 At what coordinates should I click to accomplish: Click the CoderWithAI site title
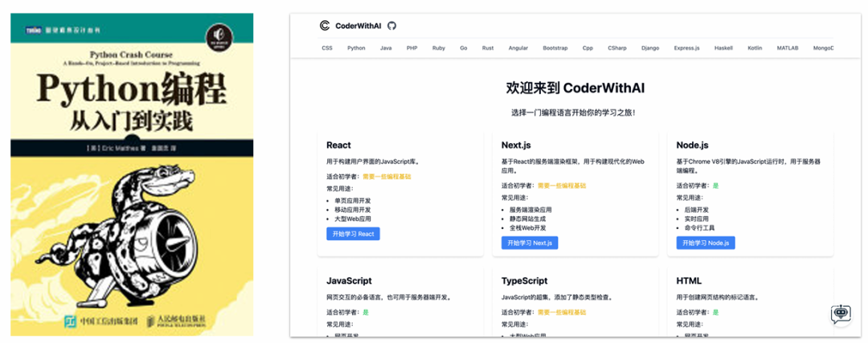pos(358,26)
